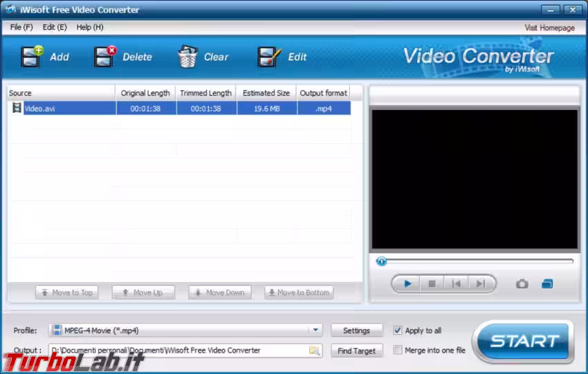588x374 pixels.
Task: Click the application icon in title bar
Action: pyautogui.click(x=10, y=10)
